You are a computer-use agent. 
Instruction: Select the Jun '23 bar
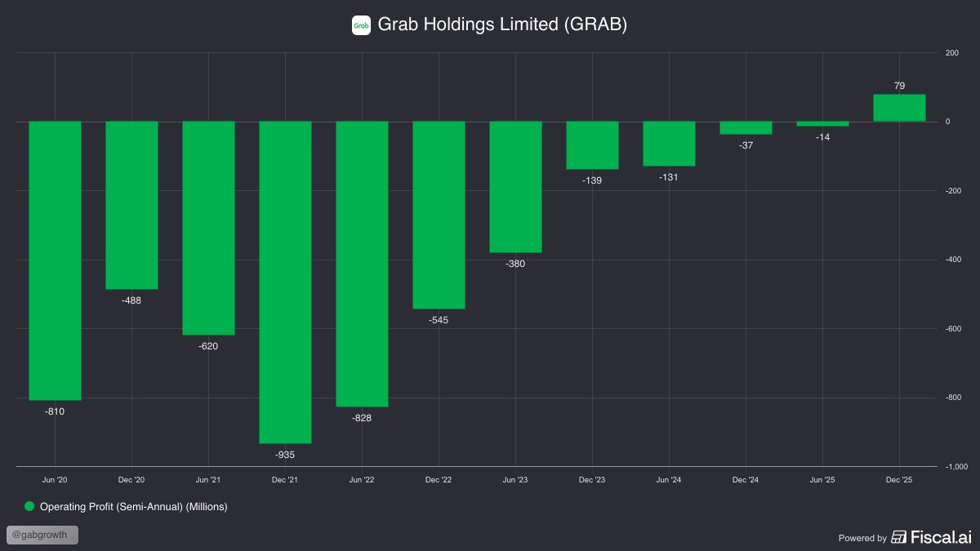(515, 187)
